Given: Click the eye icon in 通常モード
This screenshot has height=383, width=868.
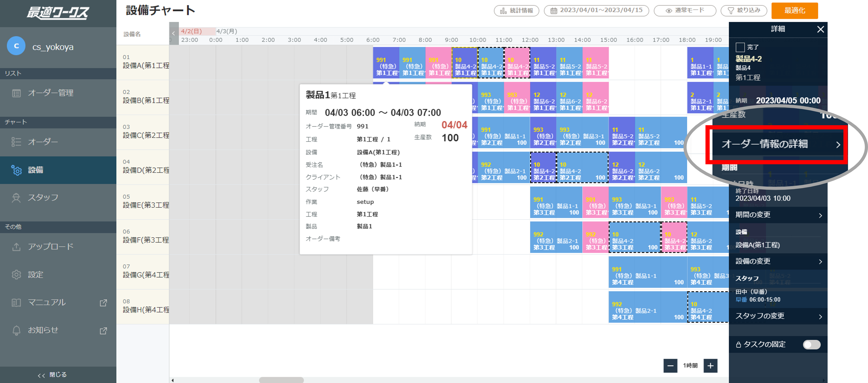Looking at the screenshot, I should point(668,11).
